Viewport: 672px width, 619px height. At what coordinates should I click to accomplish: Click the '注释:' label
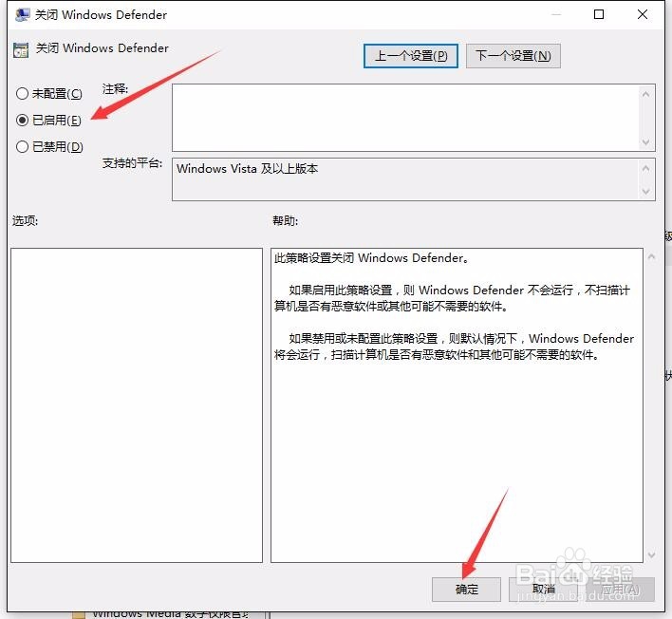(115, 88)
